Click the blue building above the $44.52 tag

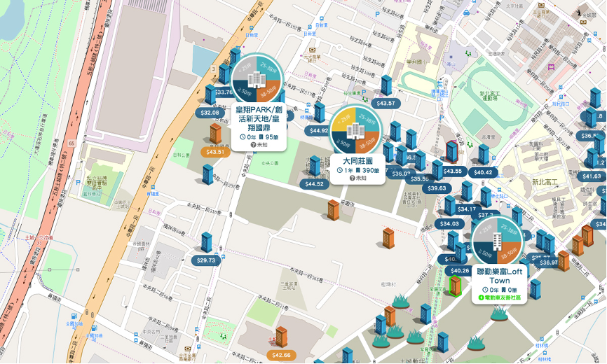pos(315,165)
